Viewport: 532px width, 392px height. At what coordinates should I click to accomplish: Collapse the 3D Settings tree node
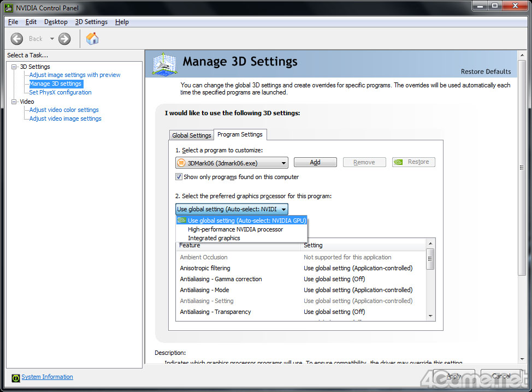tap(14, 67)
